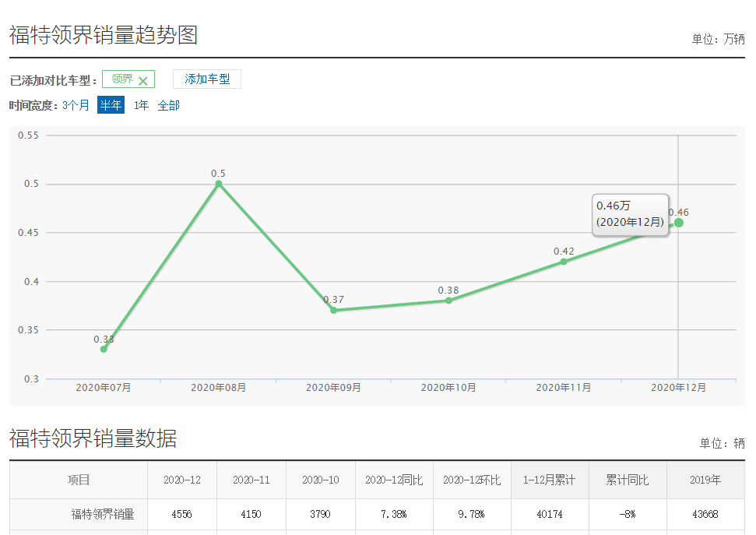Click the table cell value 7.38%

coord(394,514)
